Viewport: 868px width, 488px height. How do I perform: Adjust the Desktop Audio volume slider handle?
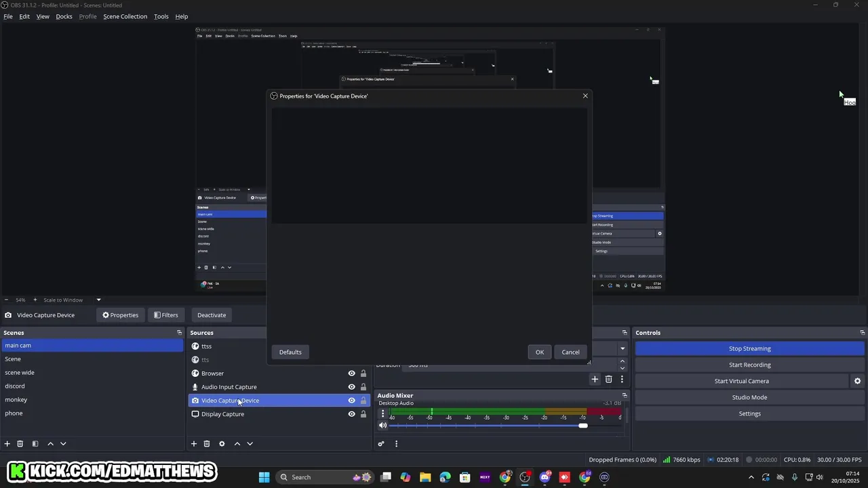tap(583, 426)
